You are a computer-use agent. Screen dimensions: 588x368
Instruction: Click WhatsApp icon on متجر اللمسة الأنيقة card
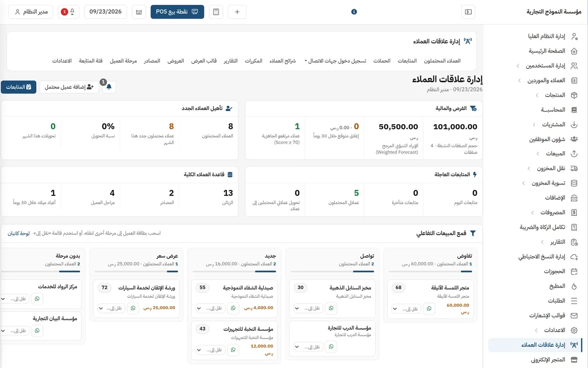[x=429, y=309]
